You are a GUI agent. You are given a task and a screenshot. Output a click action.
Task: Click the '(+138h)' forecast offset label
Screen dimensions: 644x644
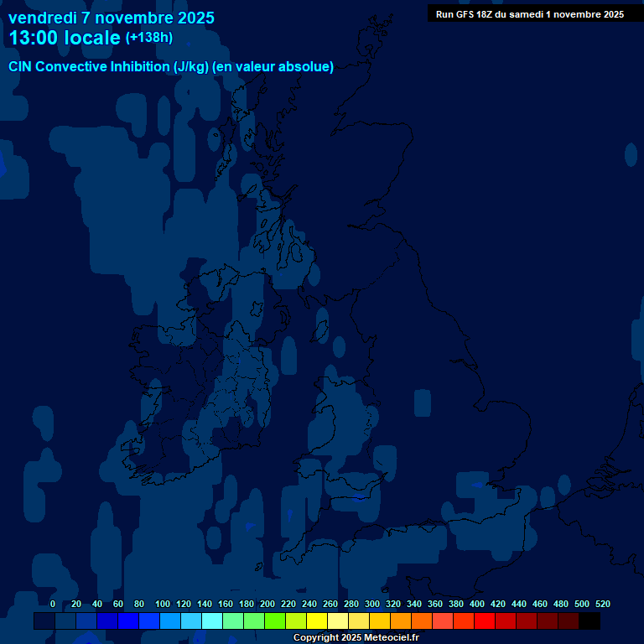click(x=148, y=38)
